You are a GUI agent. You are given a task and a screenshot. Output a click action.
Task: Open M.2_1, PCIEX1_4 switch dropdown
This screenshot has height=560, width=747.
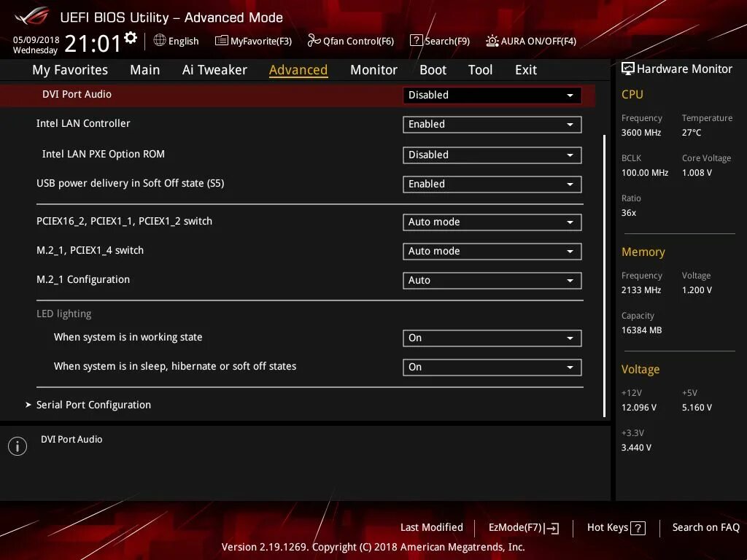[x=492, y=251]
